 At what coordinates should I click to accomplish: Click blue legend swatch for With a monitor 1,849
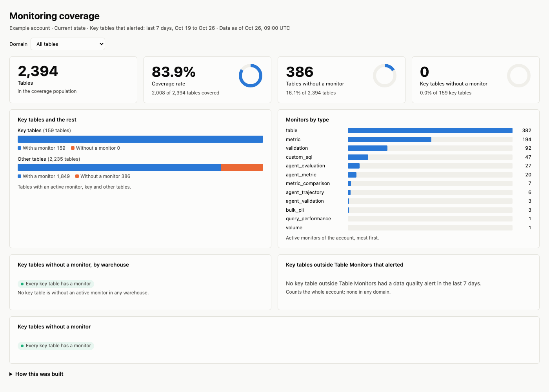tap(19, 176)
